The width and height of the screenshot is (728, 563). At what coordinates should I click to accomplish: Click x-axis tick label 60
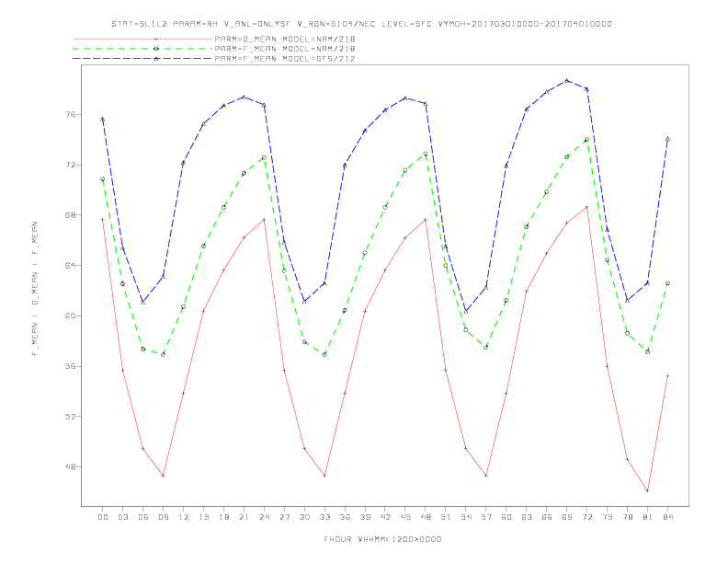pyautogui.click(x=506, y=517)
